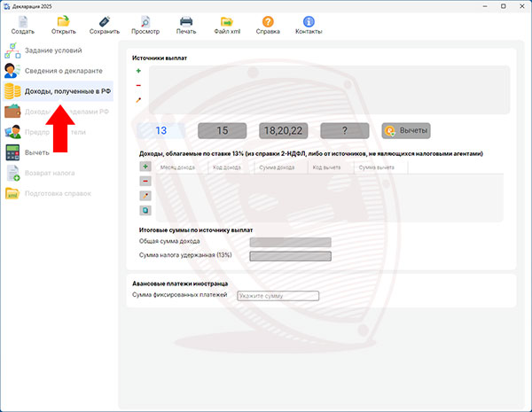Switch to the Вычеты sidebar section
This screenshot has width=532, height=412.
click(x=36, y=152)
